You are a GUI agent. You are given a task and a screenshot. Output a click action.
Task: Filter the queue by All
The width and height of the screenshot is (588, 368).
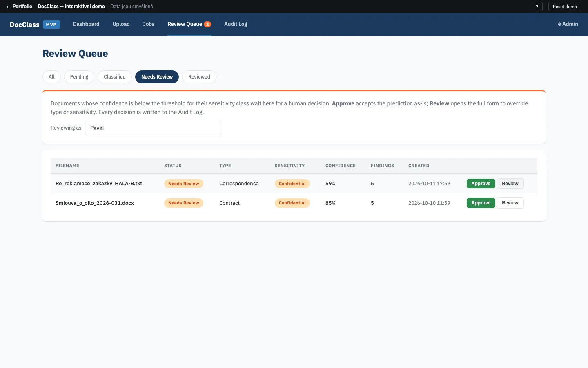tap(51, 77)
